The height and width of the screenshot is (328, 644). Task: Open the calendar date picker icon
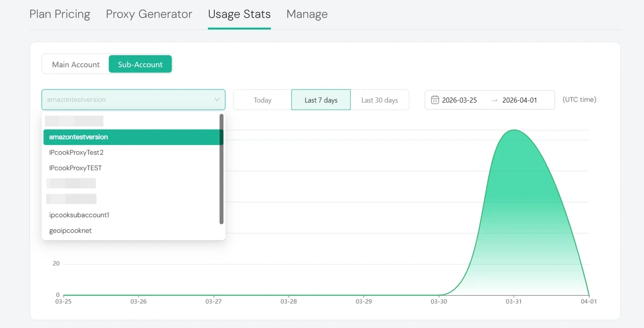click(435, 100)
